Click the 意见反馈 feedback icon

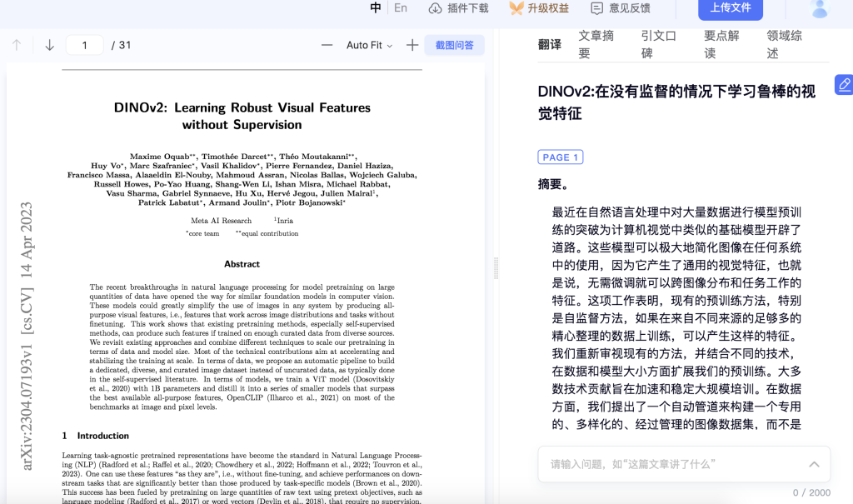click(x=596, y=8)
